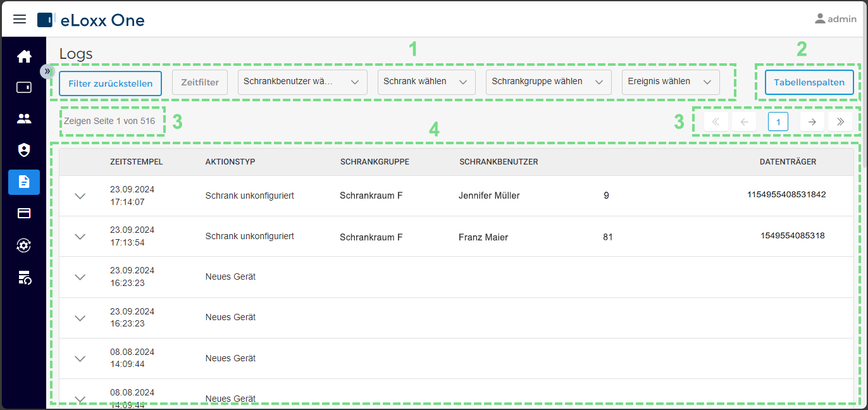Screen dimensions: 868x410
Task: Click the Zeitfilter button
Action: pos(200,83)
